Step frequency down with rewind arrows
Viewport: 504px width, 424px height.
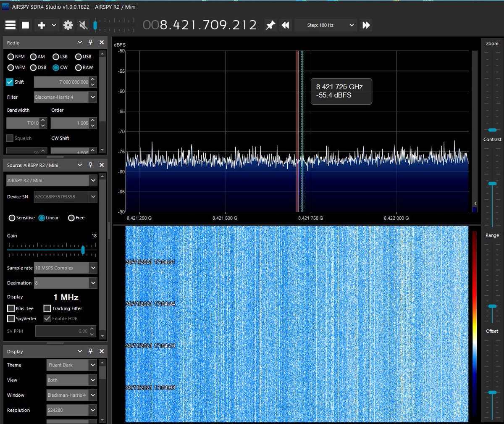coord(285,25)
